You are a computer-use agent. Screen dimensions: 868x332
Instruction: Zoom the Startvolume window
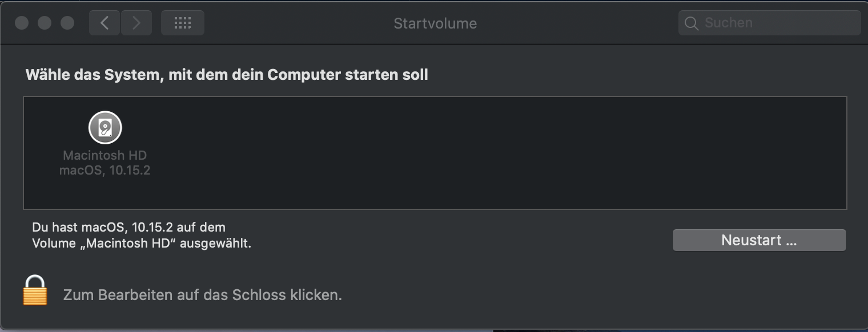click(67, 23)
